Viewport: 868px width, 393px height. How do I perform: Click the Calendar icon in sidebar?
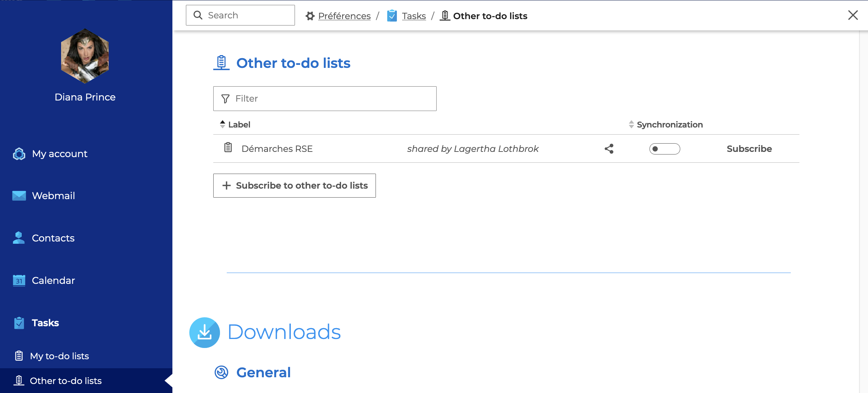19,280
